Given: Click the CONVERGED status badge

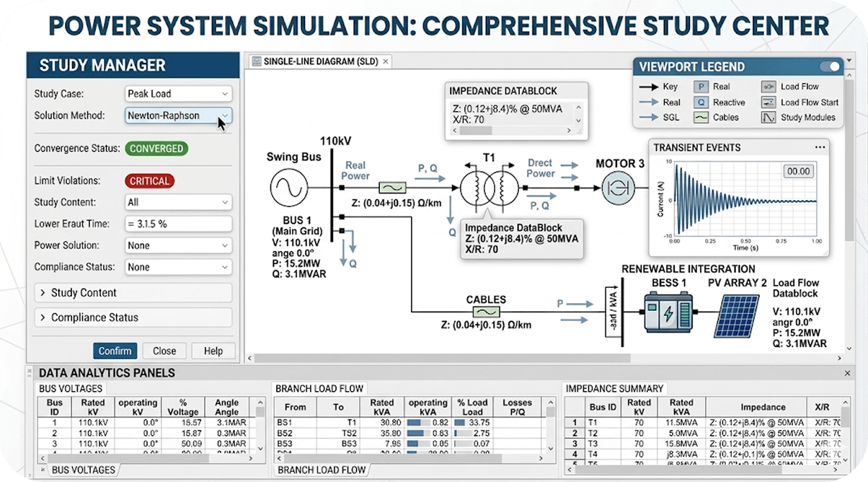Looking at the screenshot, I should (156, 149).
